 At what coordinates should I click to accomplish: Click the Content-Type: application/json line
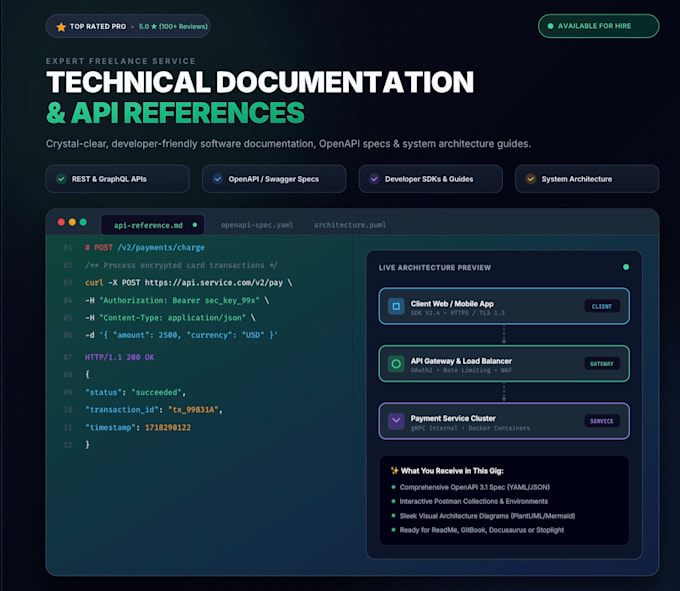[170, 318]
